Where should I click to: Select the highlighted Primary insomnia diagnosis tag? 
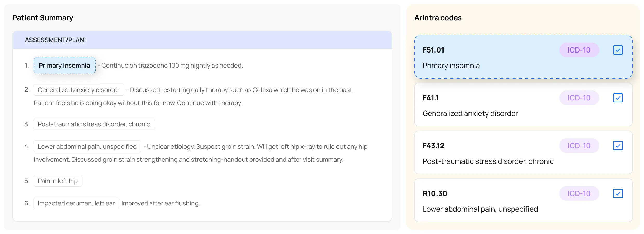(64, 65)
